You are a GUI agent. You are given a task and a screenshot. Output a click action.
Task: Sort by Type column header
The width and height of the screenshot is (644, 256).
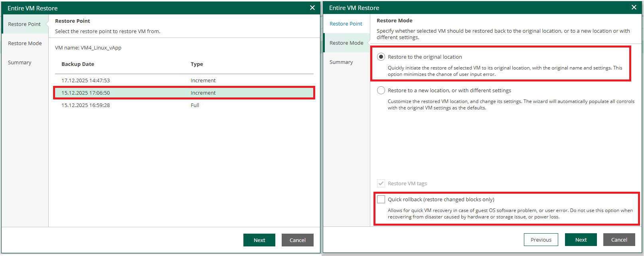197,64
